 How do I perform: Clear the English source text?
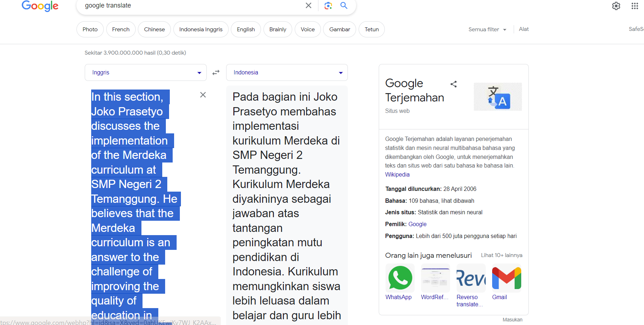pos(203,95)
